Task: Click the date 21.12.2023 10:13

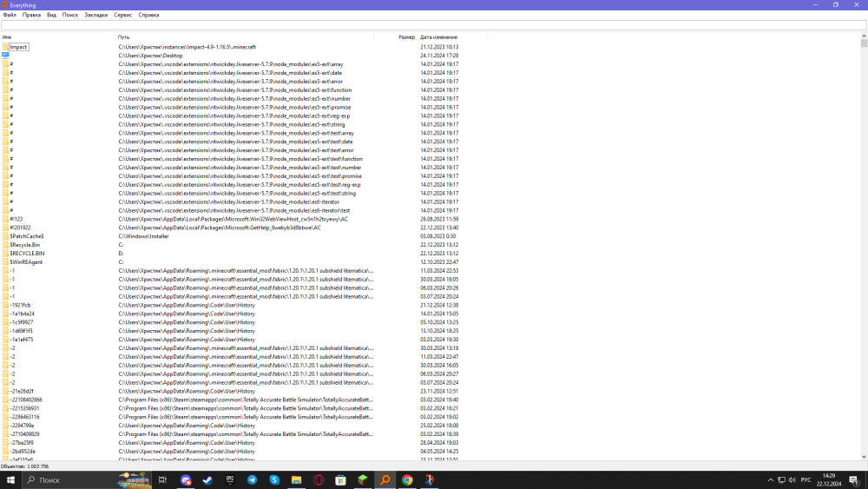Action: point(439,47)
